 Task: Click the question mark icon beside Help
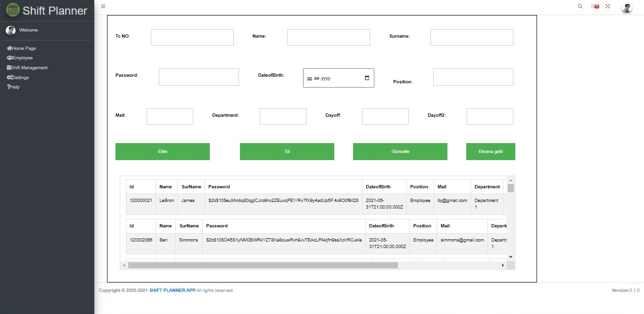[x=8, y=87]
